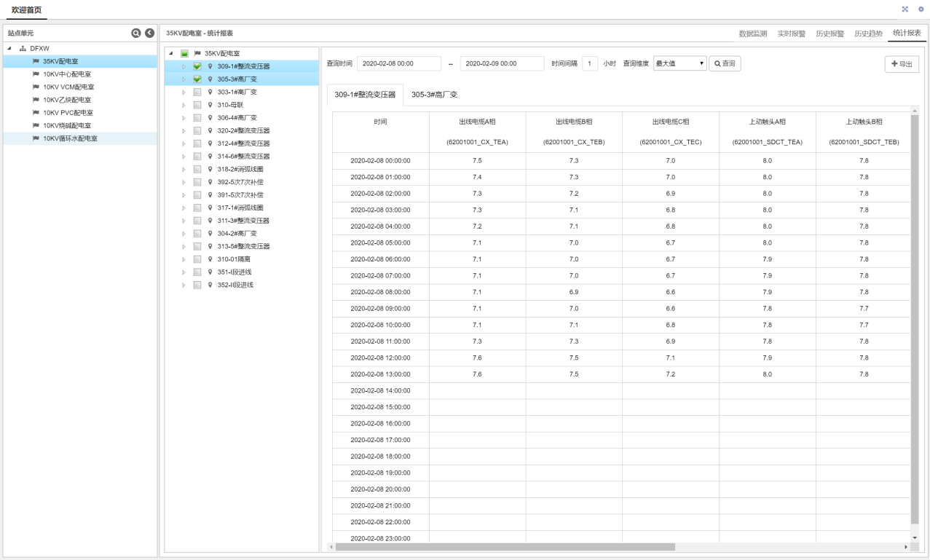Click the start time field 2020-02-08 00:00
Viewport: 930px width, 560px height.
click(399, 63)
